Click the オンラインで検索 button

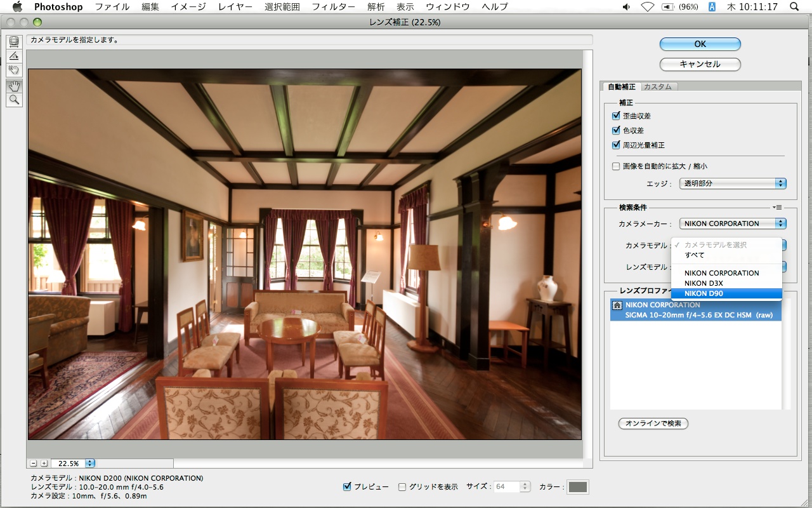point(653,424)
